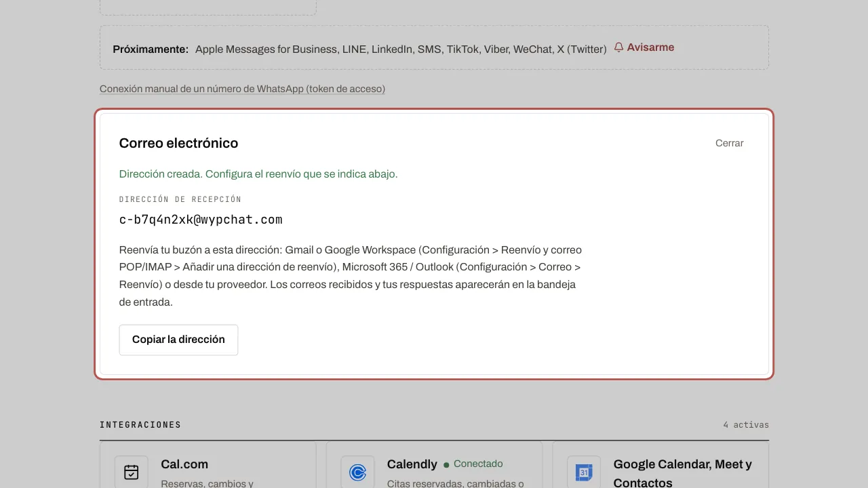Click the Correo electrónico heading
This screenshot has height=488, width=868.
pyautogui.click(x=178, y=143)
